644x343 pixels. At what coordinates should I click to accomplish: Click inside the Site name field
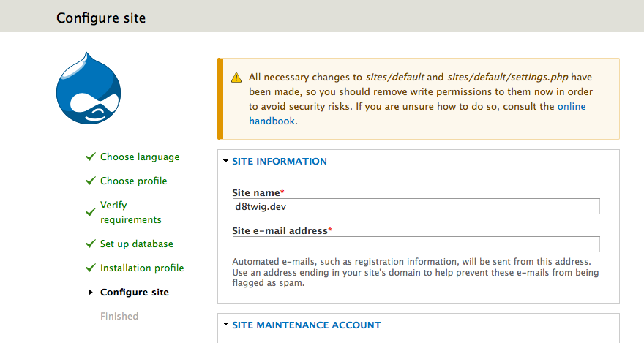coord(416,206)
